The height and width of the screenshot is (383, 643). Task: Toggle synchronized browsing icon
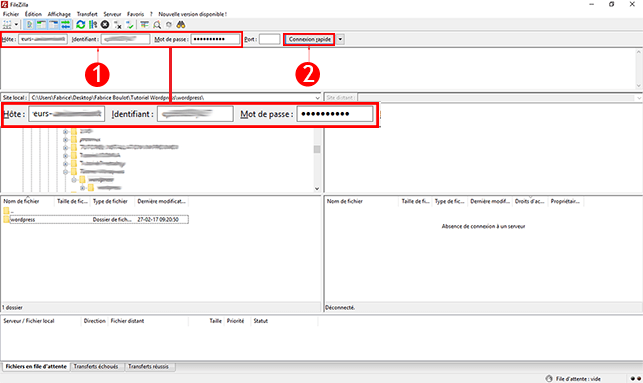coord(169,25)
